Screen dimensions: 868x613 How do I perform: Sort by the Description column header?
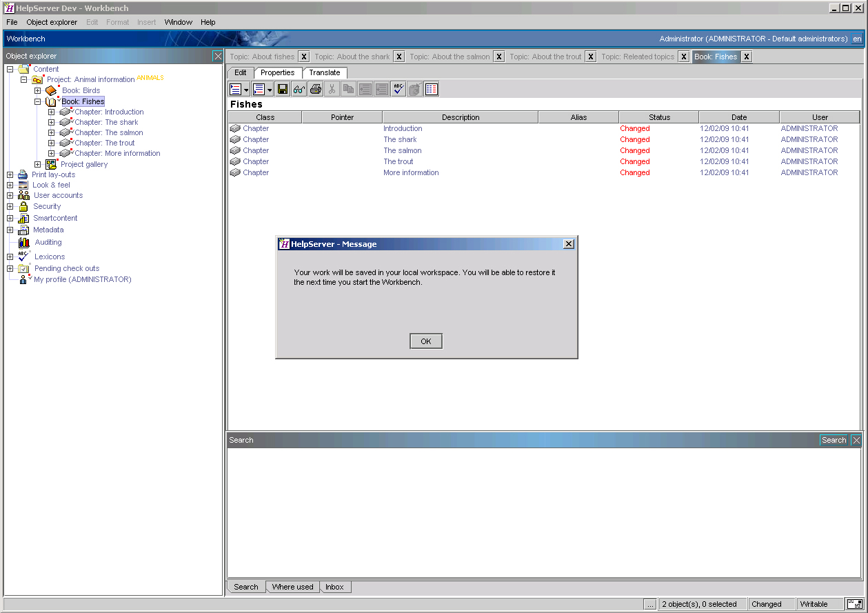click(461, 117)
